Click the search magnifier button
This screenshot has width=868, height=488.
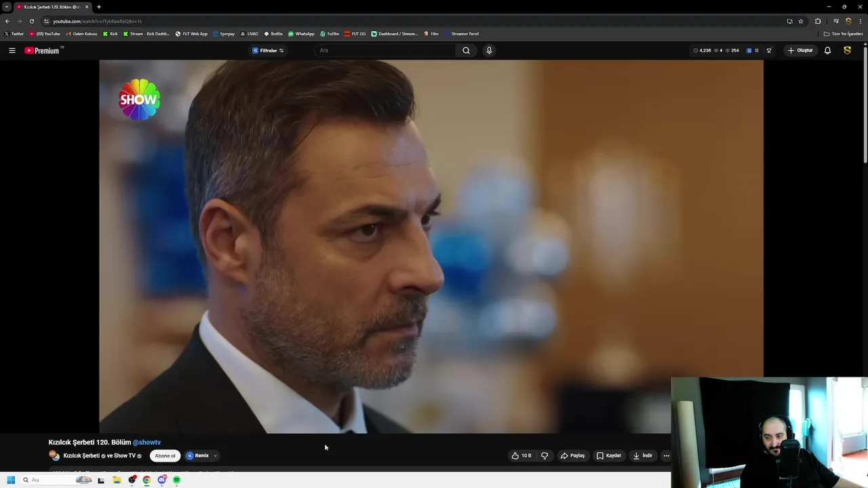tap(466, 50)
